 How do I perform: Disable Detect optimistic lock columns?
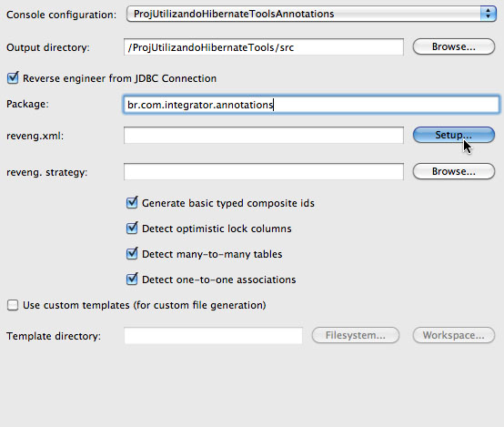[132, 229]
